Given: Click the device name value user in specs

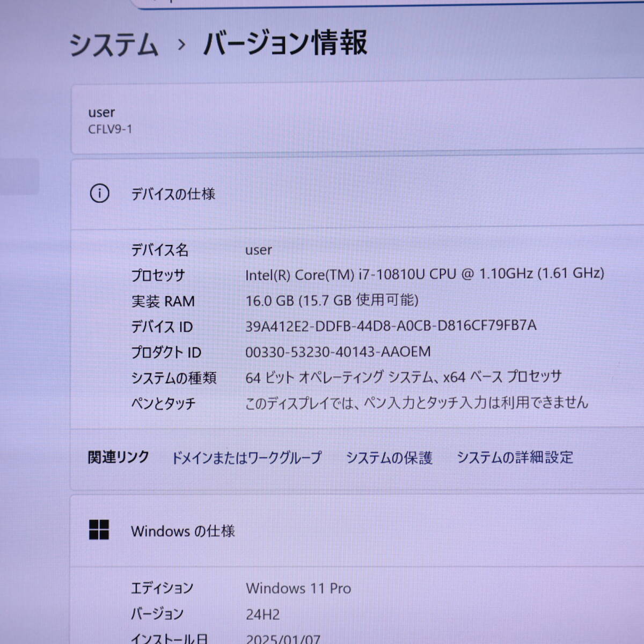Looking at the screenshot, I should coord(259,250).
